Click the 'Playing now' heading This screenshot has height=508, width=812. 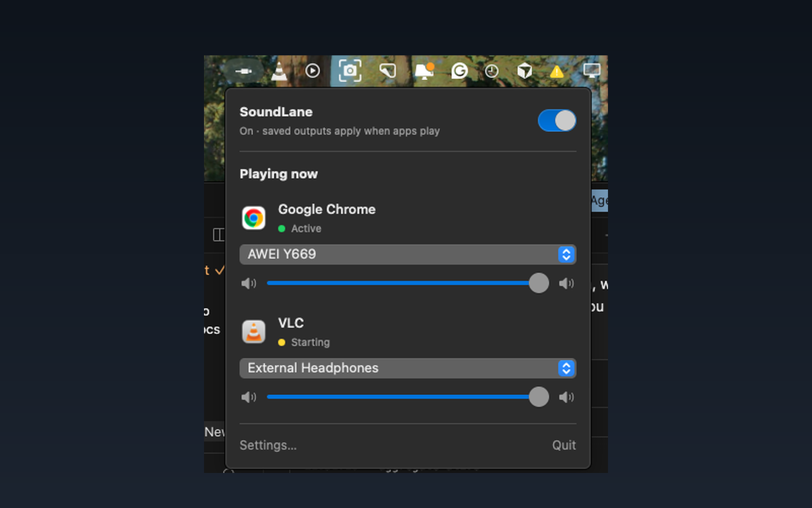coord(279,174)
